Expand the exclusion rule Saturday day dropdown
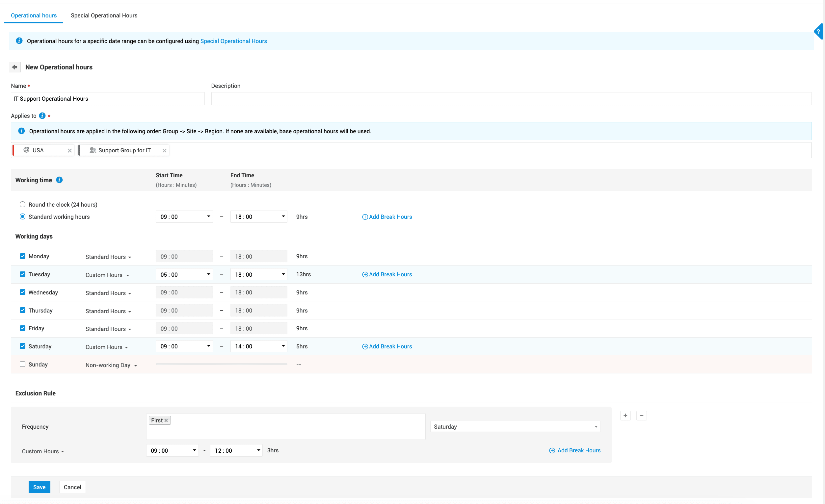This screenshot has width=825, height=504. point(515,426)
